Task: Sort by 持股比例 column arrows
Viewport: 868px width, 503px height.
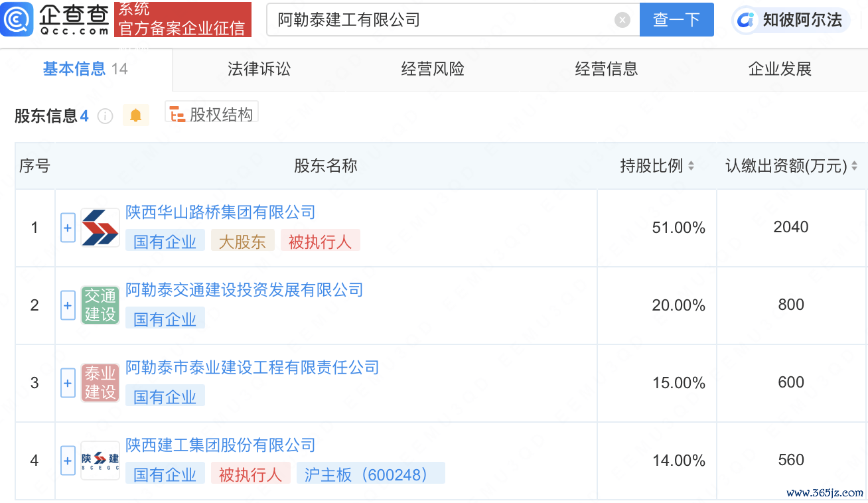Action: tap(691, 166)
